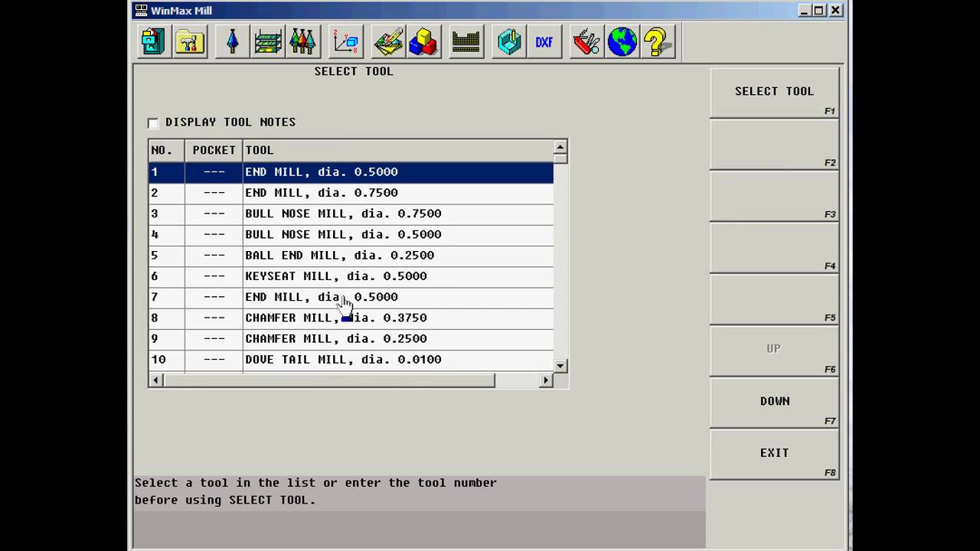The image size is (980, 551).
Task: Select tool 10 DOVE TAIL MILL row
Action: coord(351,360)
